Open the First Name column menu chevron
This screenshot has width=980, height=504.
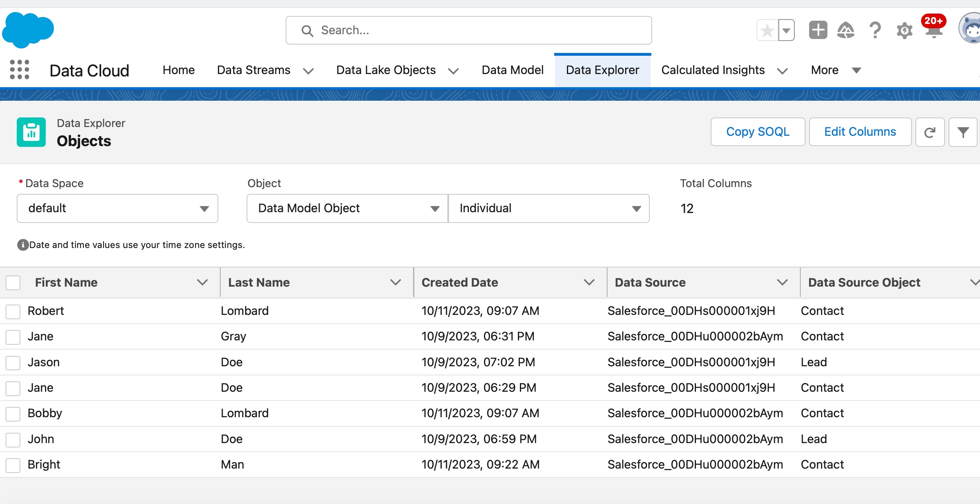coord(202,282)
